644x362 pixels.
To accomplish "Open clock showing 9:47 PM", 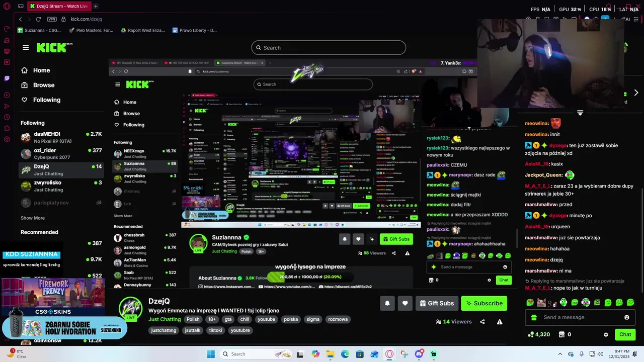I will 620,354.
